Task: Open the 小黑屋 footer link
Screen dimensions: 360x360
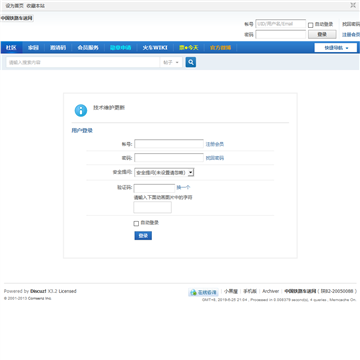Action: pos(231,291)
